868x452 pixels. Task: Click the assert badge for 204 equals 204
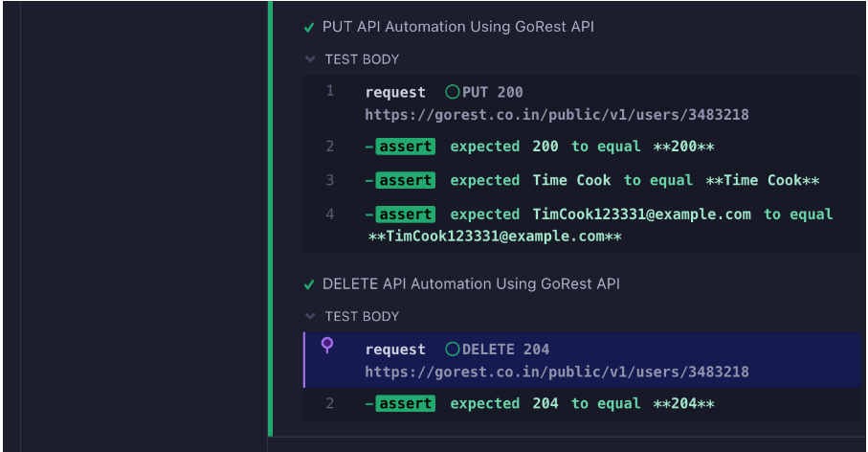pos(406,404)
